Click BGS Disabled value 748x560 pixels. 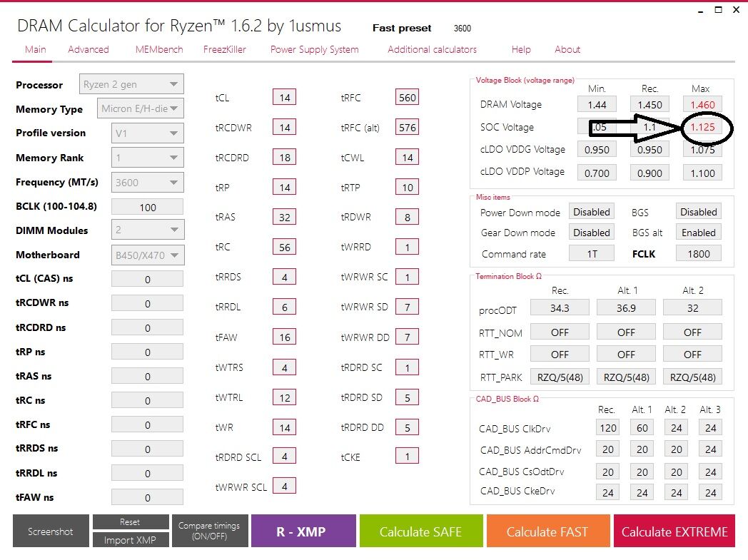pos(698,212)
